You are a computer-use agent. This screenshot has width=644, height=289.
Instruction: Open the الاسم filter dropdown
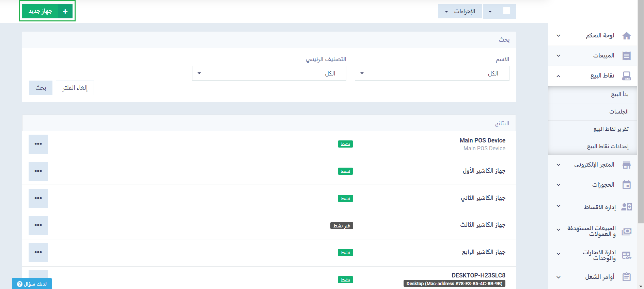432,73
